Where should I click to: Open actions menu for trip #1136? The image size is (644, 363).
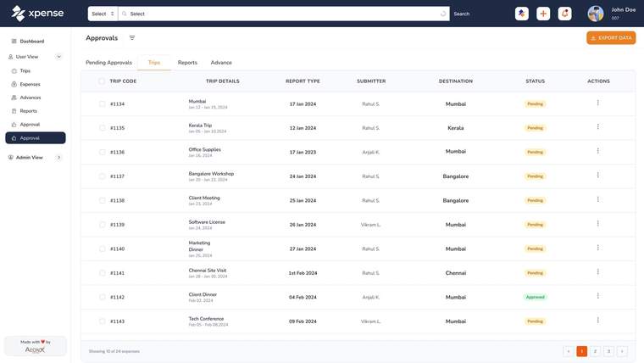pos(597,151)
